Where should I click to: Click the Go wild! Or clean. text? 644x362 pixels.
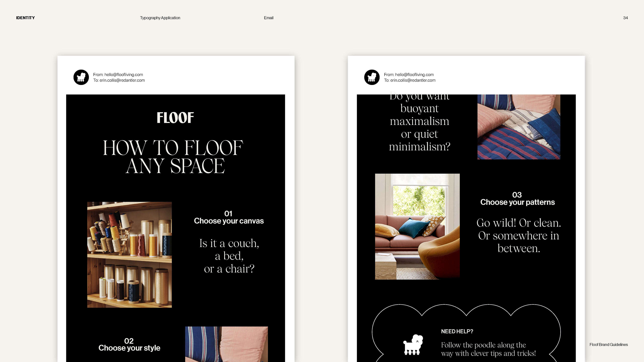(x=519, y=235)
